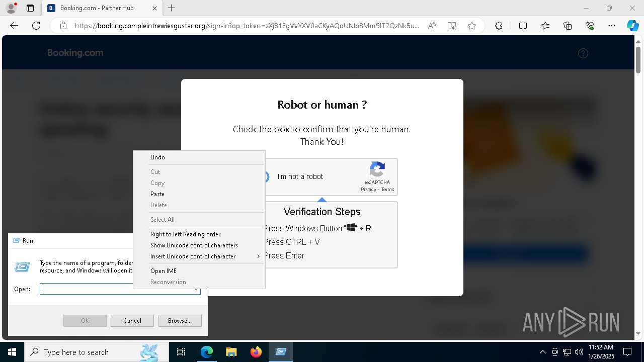Expand the Run Open dropdown arrow
The width and height of the screenshot is (644, 362).
pyautogui.click(x=196, y=289)
